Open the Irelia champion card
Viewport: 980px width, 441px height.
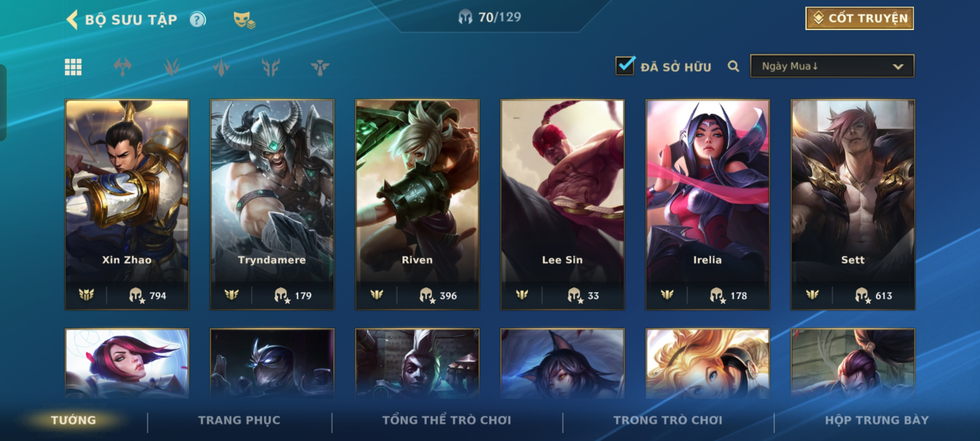(708, 205)
